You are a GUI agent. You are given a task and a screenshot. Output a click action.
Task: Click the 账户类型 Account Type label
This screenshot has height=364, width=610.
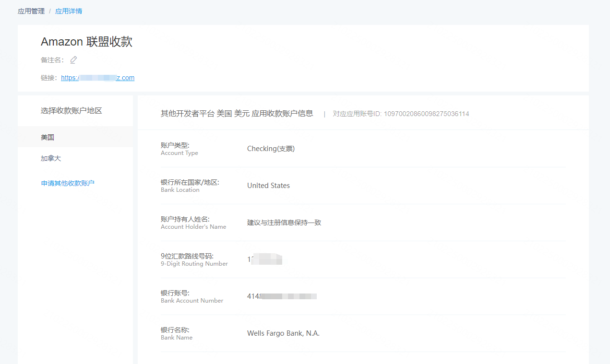pyautogui.click(x=179, y=149)
